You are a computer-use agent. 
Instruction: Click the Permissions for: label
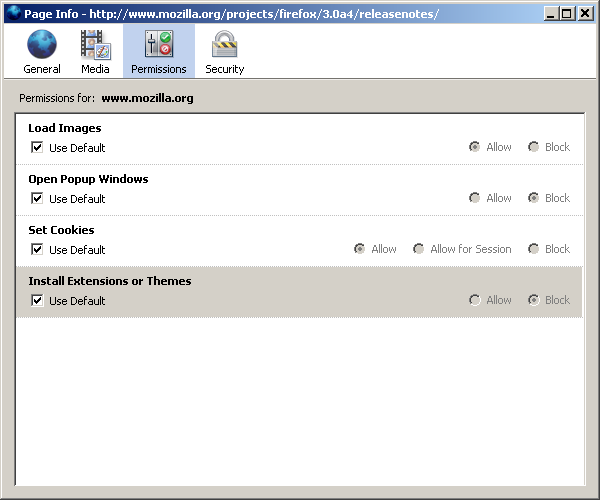click(x=57, y=98)
